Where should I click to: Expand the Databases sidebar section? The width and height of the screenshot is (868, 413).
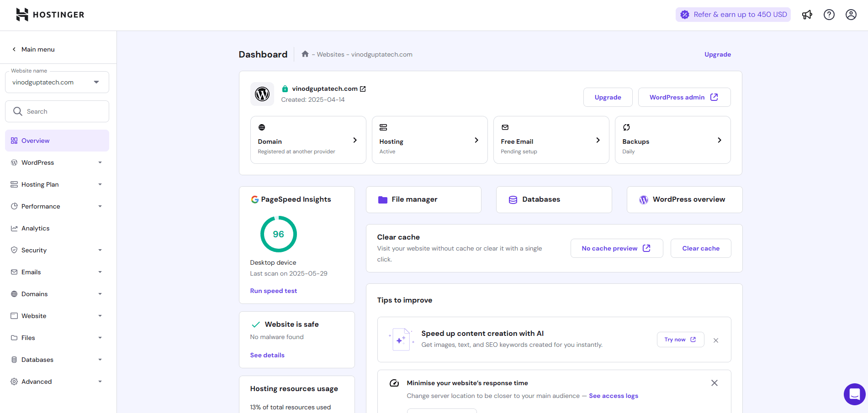[57, 360]
